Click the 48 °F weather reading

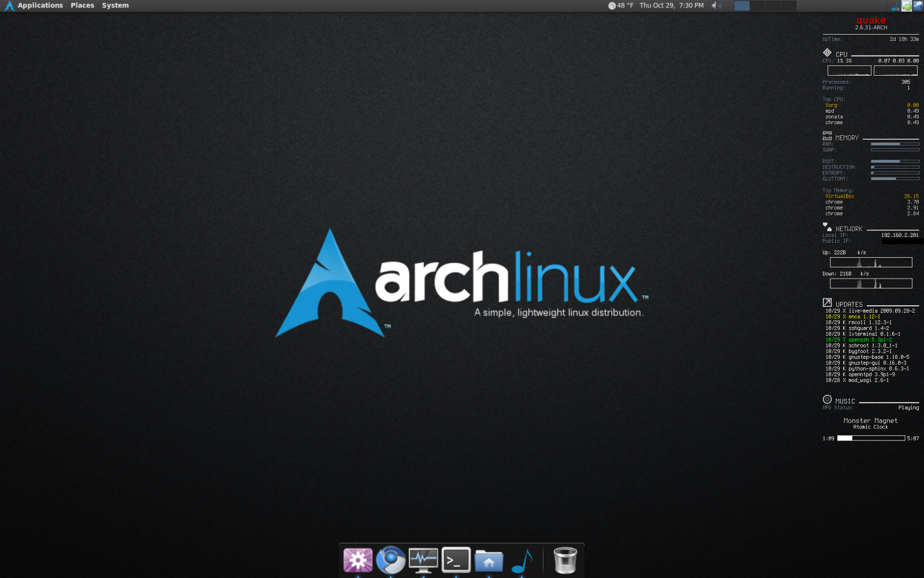[x=625, y=6]
